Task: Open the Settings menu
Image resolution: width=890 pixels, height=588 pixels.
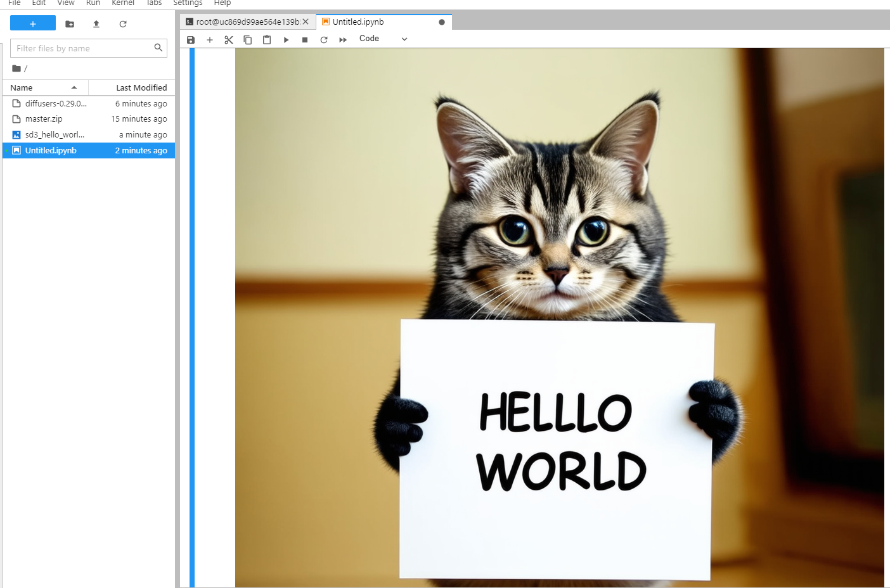Action: 188,3
